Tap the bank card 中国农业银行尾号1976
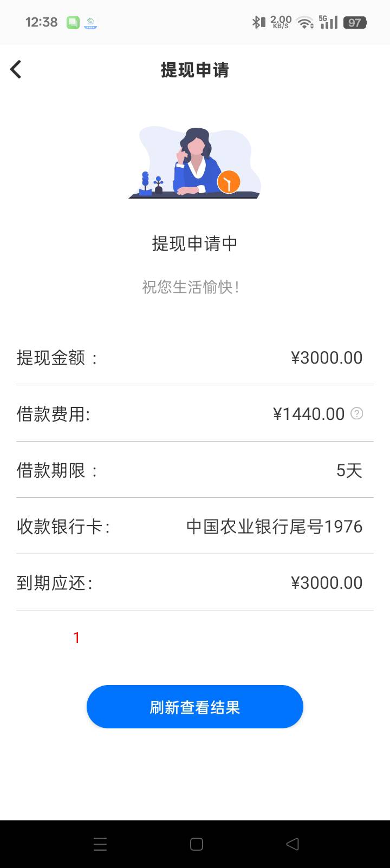Image resolution: width=390 pixels, height=868 pixels. point(274,527)
